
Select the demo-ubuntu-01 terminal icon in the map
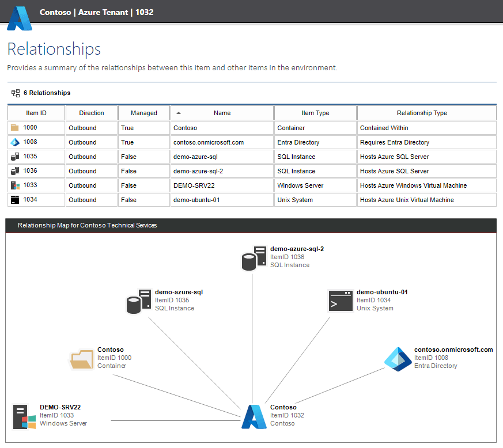click(341, 301)
